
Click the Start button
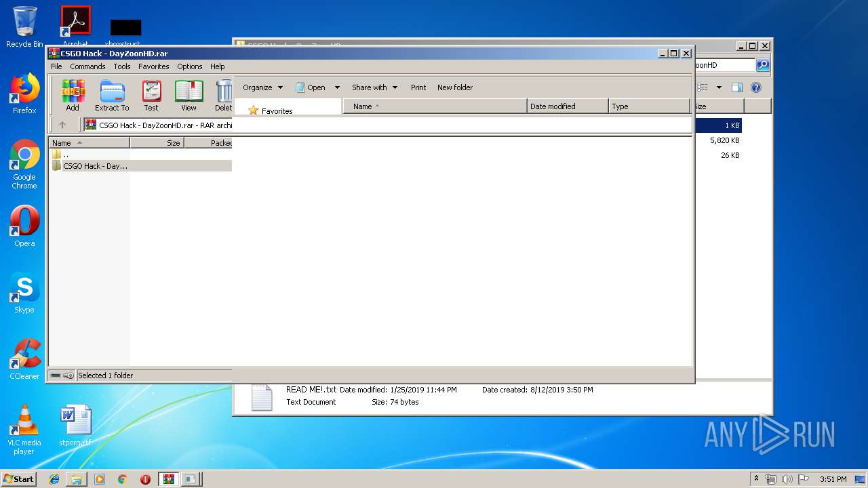point(19,479)
